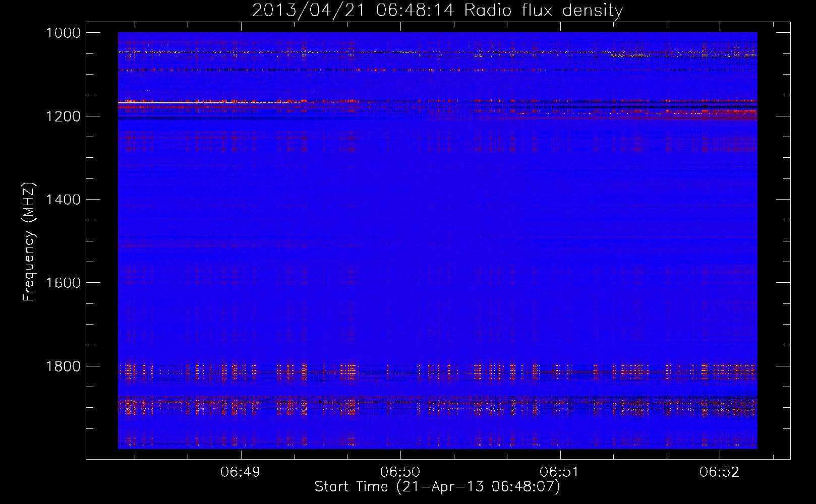Viewport: 816px width, 504px height.
Task: Click the 'Start Time (21-Apr-13 06:48:07)' label
Action: (437, 487)
